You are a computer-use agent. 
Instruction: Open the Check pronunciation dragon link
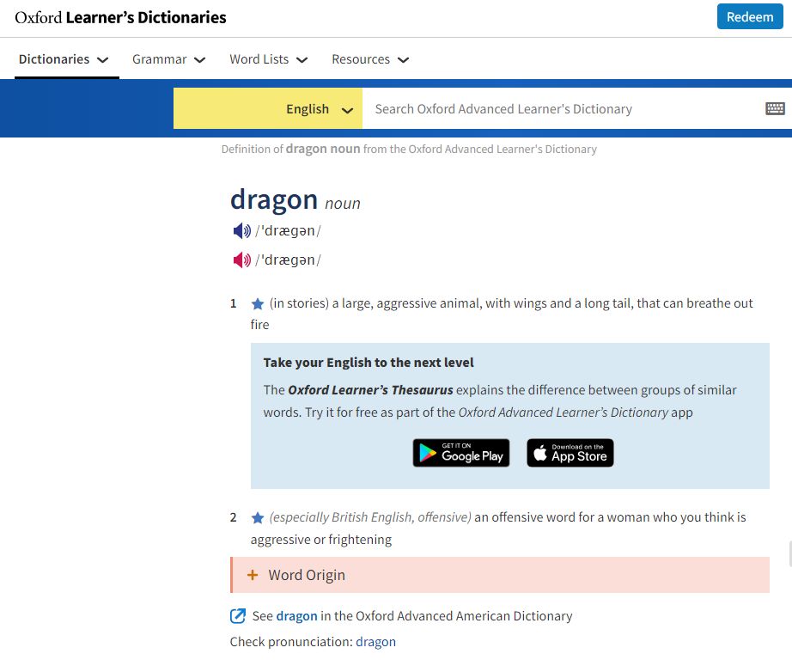click(x=375, y=642)
